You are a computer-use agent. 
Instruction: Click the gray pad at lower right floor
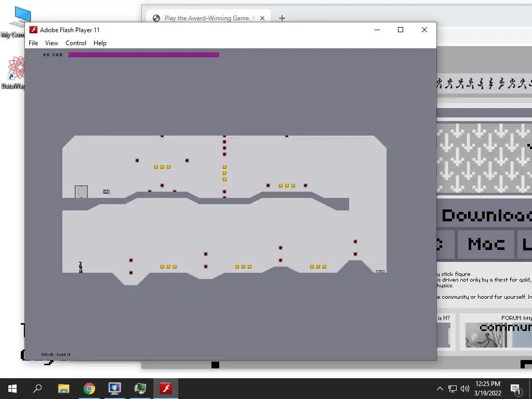tap(380, 272)
